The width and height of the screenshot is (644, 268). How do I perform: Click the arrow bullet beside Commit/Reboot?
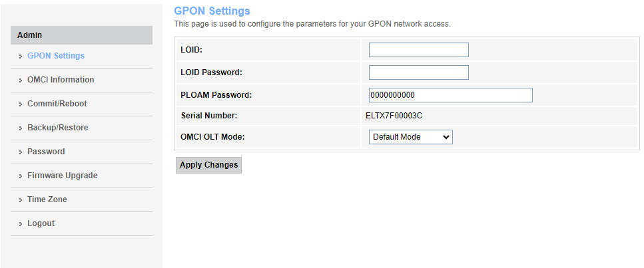(21, 104)
